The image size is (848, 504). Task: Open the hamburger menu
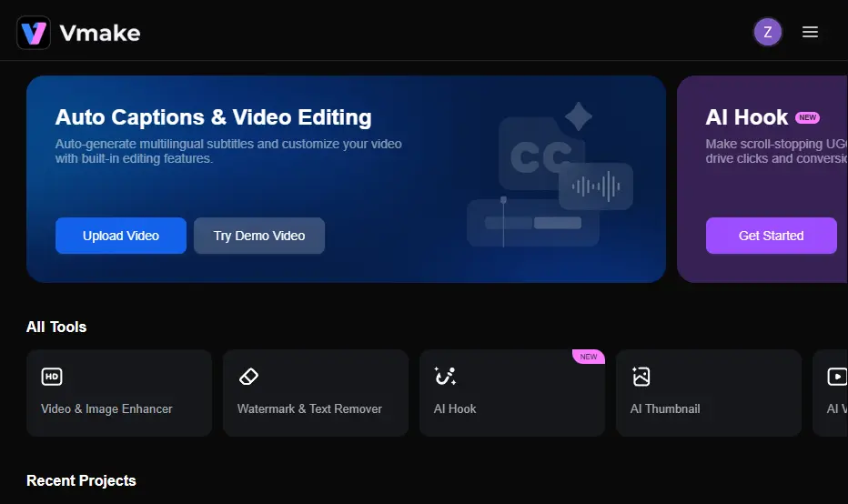[810, 32]
